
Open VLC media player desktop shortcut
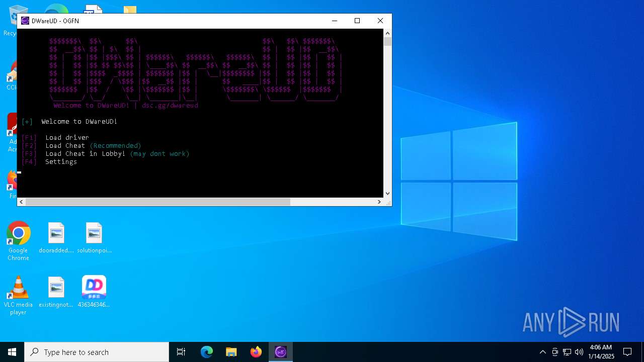(18, 296)
